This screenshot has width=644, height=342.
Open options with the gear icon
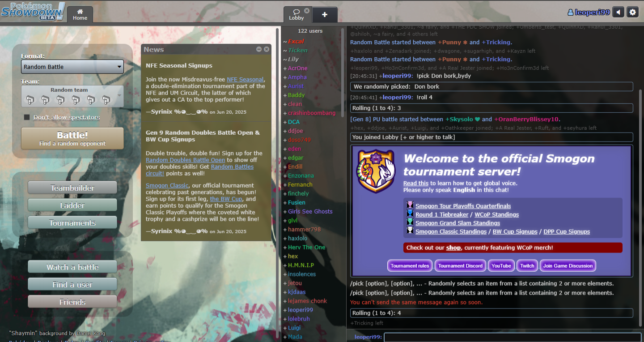pos(632,12)
